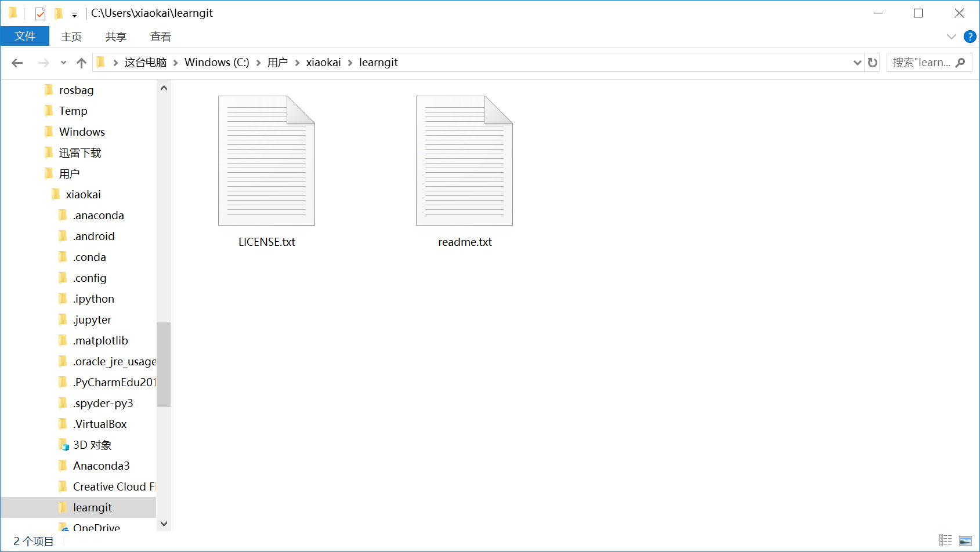Select the Windows folder in tree
Screen dimensions: 980x552
[82, 132]
